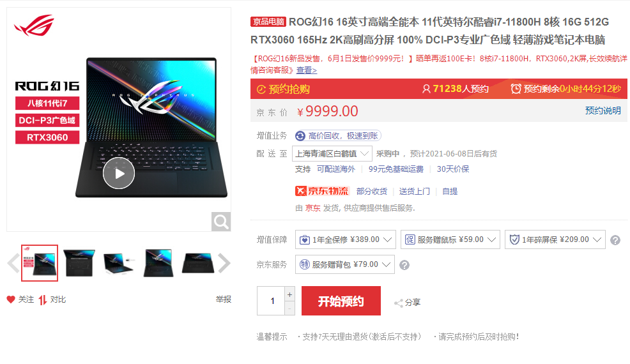Open the 上海青浦区白鹤镇 delivery address dropdown
Screen dimensions: 630x364
(332, 153)
